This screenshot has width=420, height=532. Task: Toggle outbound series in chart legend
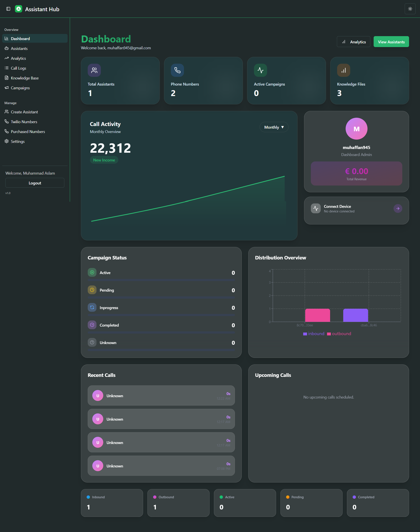coord(339,334)
